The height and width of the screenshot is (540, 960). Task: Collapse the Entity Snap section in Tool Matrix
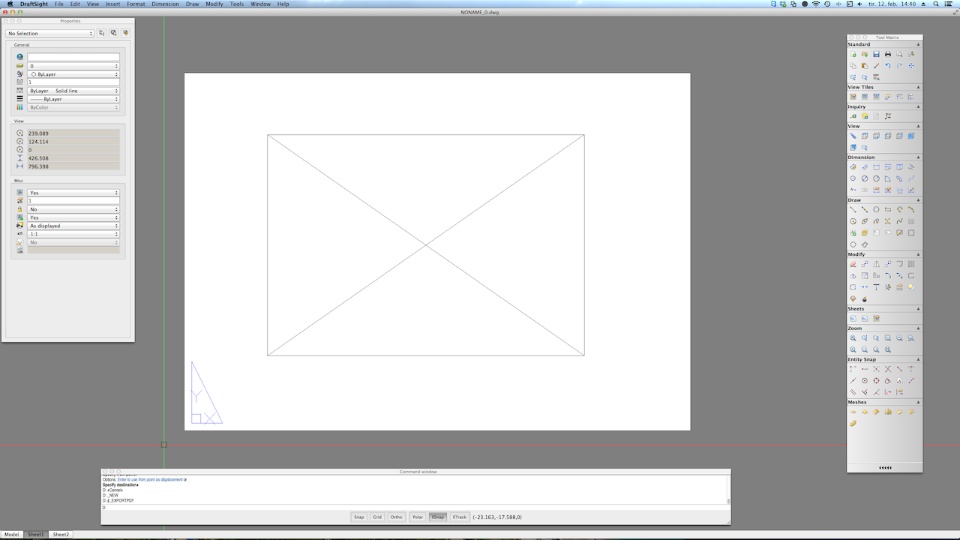(x=918, y=359)
